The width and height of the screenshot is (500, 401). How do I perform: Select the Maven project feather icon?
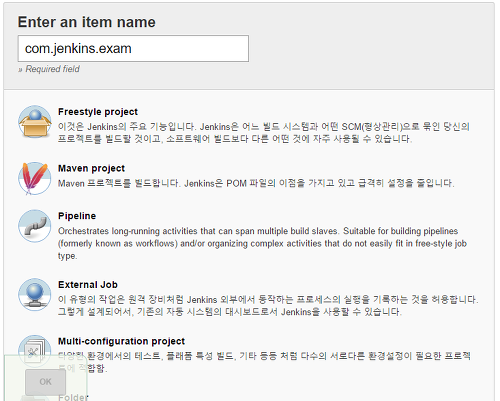tap(35, 178)
